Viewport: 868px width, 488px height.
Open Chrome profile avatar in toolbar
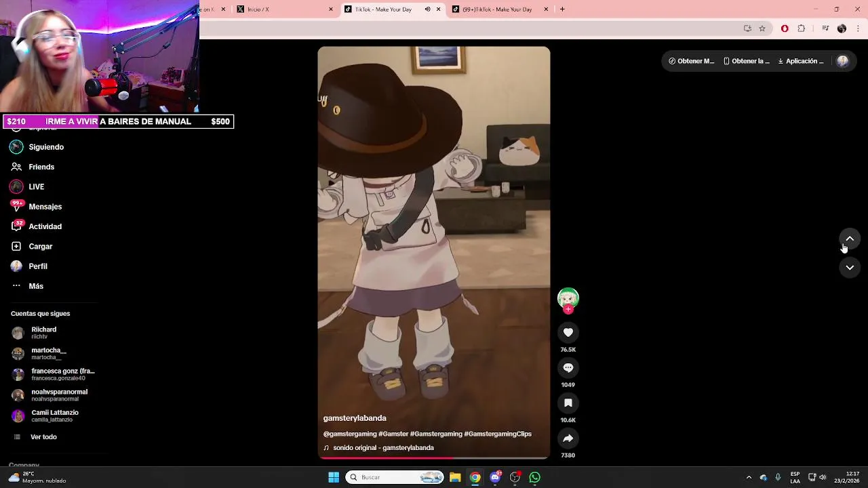pyautogui.click(x=842, y=28)
